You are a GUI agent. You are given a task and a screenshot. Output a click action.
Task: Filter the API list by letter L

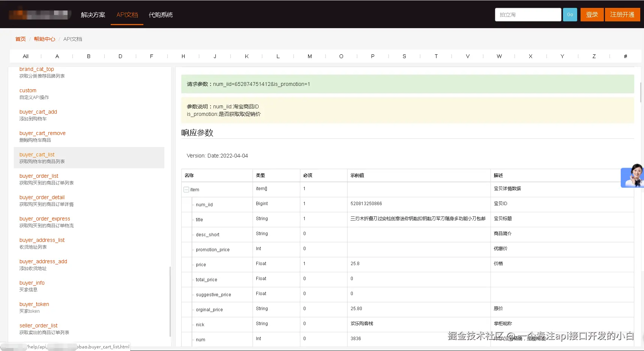pyautogui.click(x=278, y=56)
